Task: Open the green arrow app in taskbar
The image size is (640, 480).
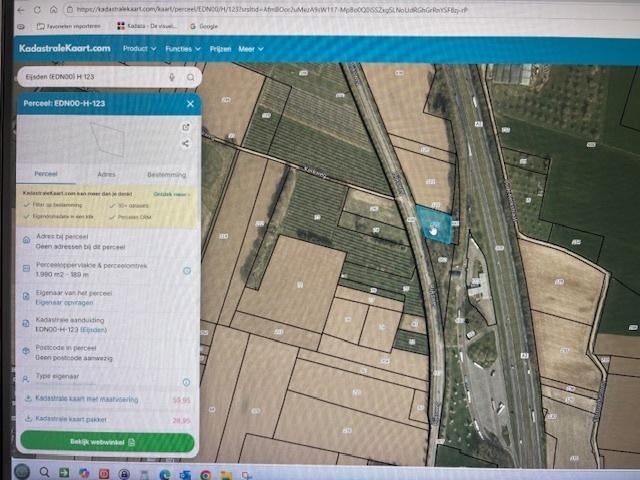Action: (64, 473)
